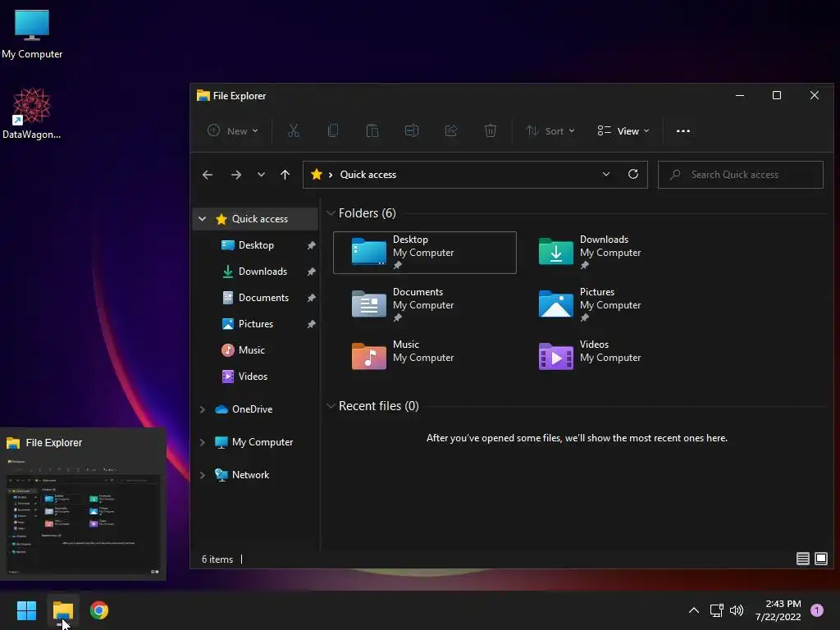Expand the OneDrive tree node
This screenshot has height=630, width=840.
click(x=202, y=409)
